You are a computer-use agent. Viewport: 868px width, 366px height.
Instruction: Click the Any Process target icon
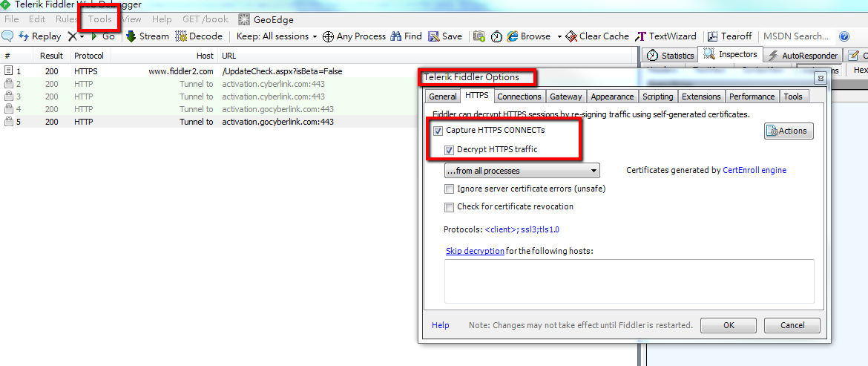tap(328, 36)
